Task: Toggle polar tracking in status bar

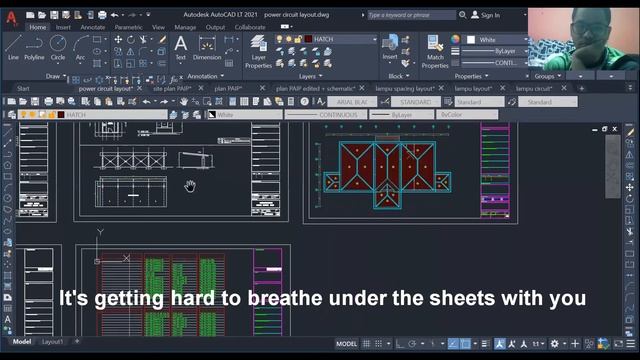Action: click(412, 344)
